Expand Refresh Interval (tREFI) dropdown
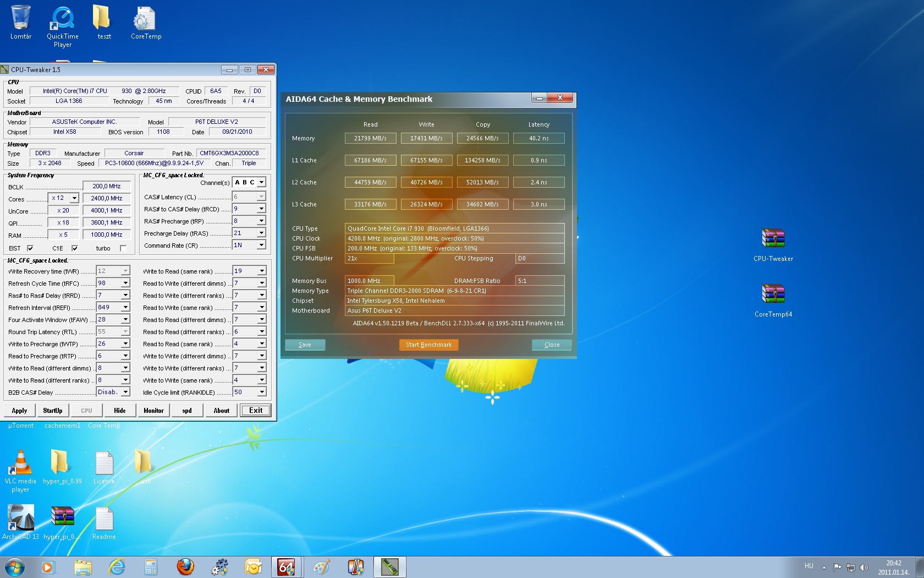Image resolution: width=924 pixels, height=578 pixels. 125,307
